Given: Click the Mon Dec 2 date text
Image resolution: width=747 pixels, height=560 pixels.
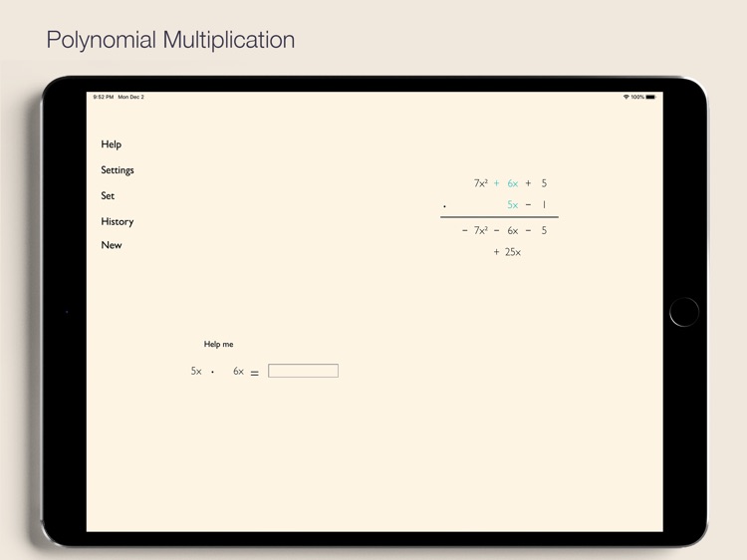Looking at the screenshot, I should pos(131,97).
